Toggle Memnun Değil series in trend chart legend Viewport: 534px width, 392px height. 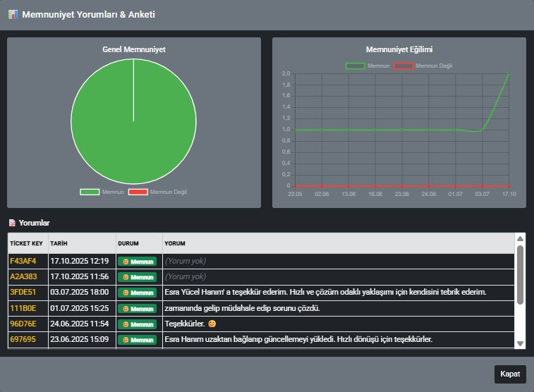[x=423, y=66]
